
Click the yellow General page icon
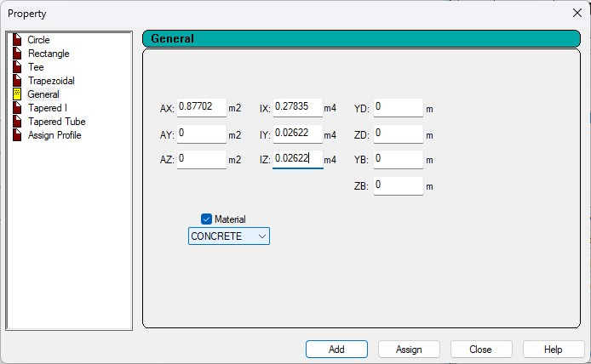17,94
